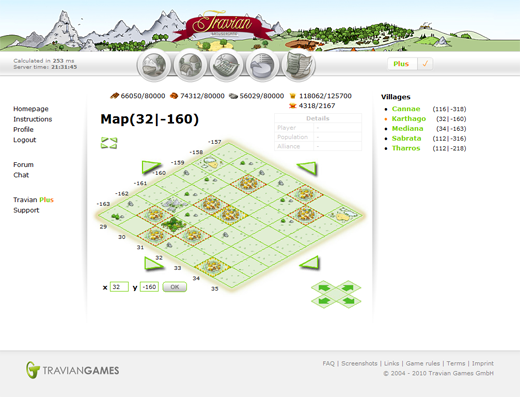Click the enlarge map icon
Viewport: 520px width, 397px height.
coord(109,143)
